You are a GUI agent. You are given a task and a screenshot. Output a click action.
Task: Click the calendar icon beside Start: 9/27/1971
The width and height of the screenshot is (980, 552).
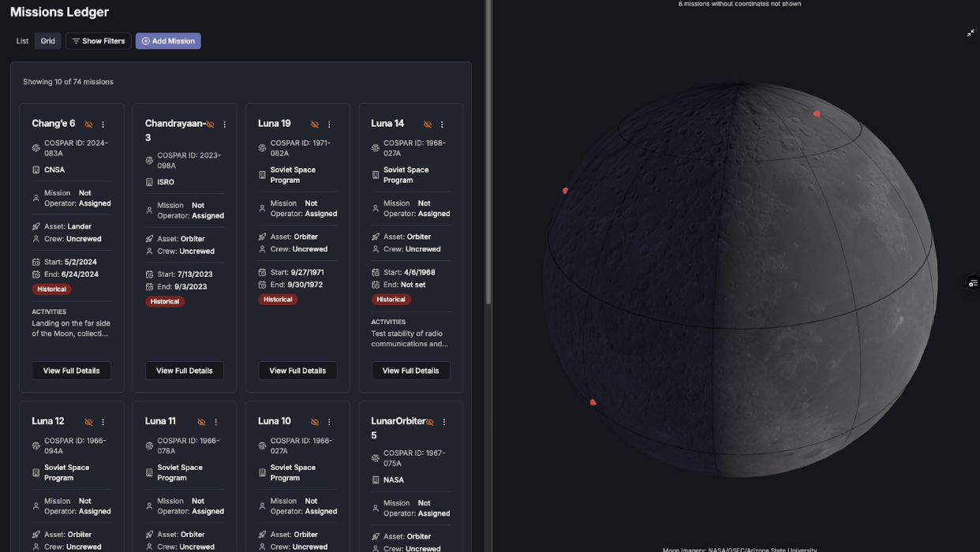tap(263, 272)
